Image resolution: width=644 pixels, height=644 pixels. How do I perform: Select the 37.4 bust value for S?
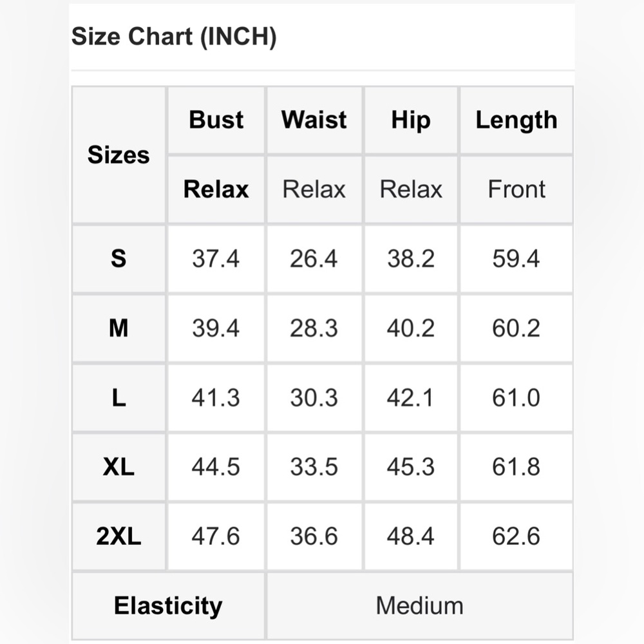tap(216, 259)
